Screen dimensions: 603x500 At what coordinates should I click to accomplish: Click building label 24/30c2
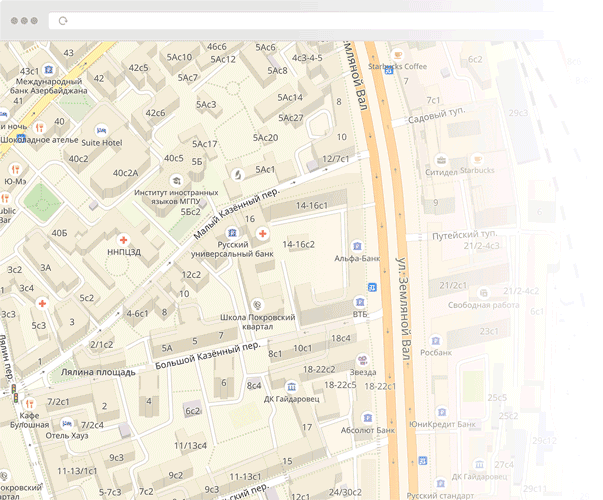pos(345,492)
